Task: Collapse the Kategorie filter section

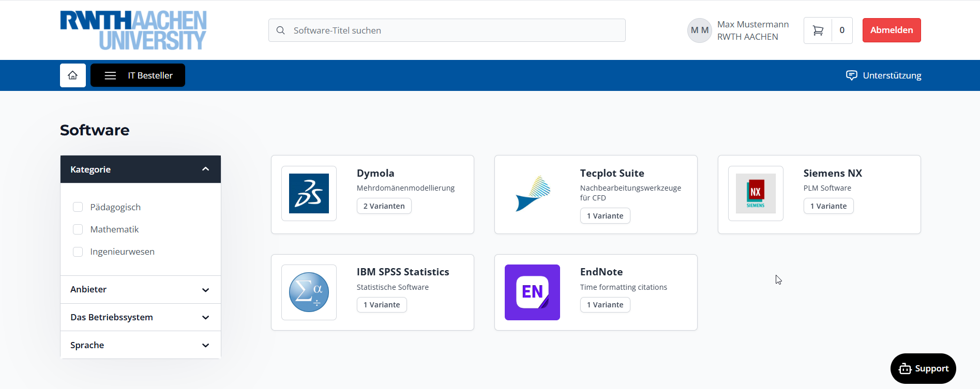Action: (205, 169)
